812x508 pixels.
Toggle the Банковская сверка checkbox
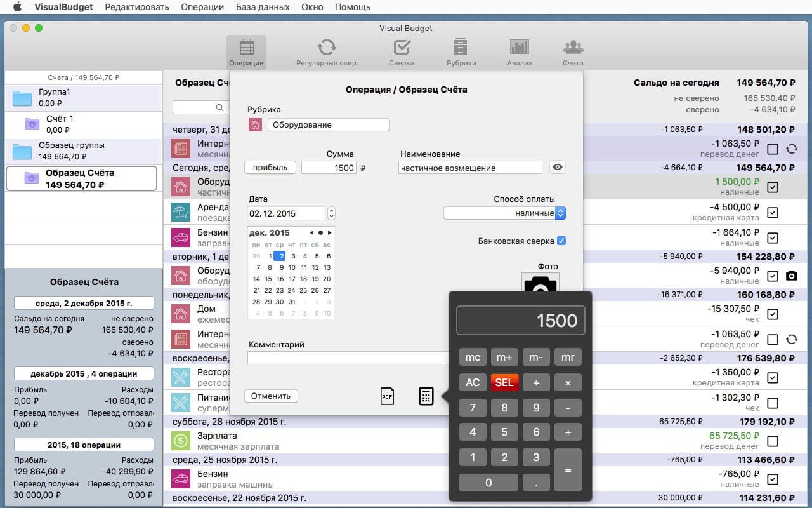[x=561, y=241]
